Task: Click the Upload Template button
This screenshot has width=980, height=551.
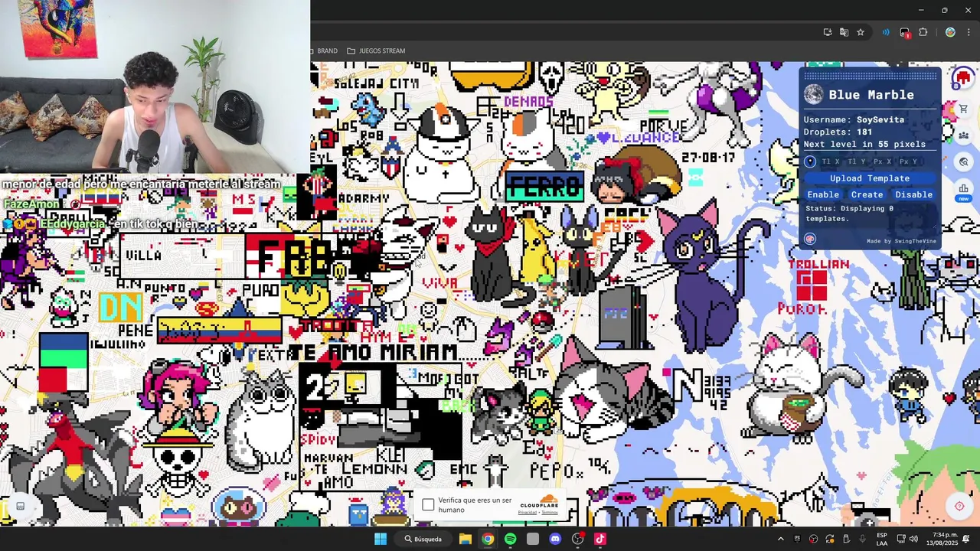Action: (x=870, y=178)
